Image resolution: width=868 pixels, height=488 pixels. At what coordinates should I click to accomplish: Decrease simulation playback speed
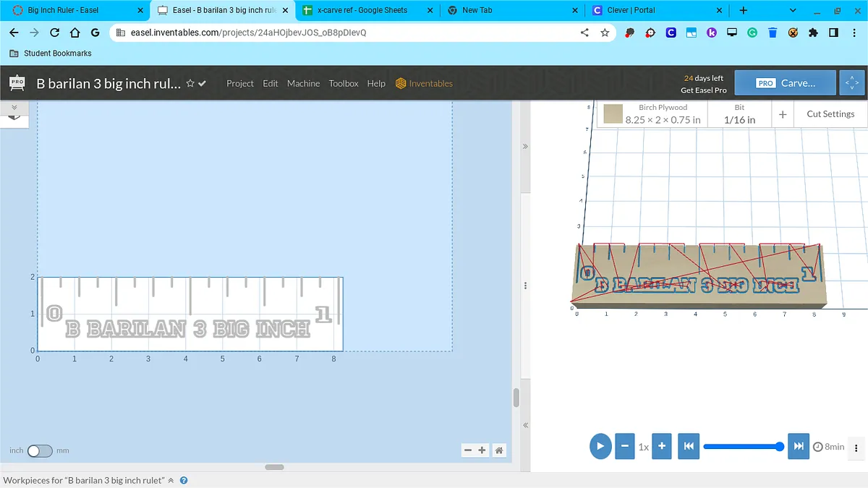point(624,446)
